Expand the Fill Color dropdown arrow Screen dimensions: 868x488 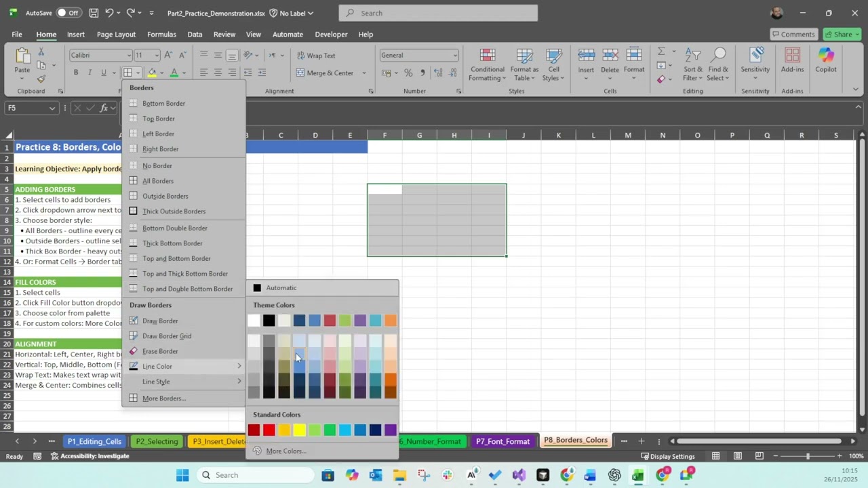click(x=161, y=73)
